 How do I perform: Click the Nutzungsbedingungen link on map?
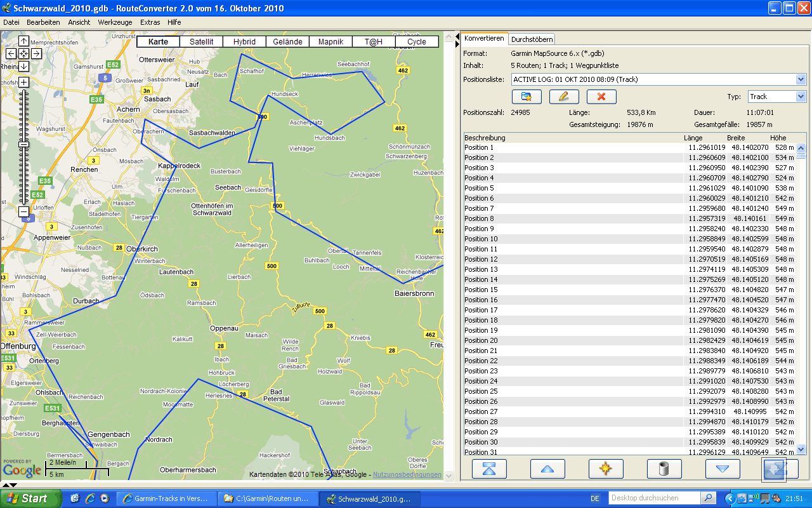coord(407,474)
